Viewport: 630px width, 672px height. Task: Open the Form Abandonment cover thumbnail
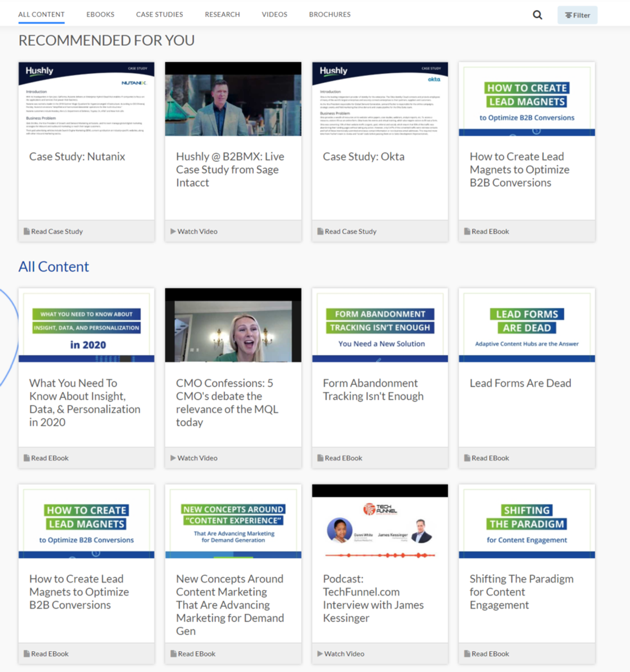(380, 325)
